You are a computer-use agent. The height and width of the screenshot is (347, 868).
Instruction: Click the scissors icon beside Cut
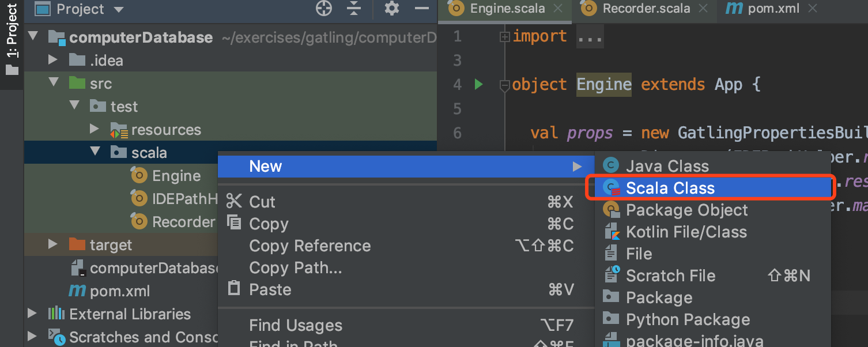[233, 201]
